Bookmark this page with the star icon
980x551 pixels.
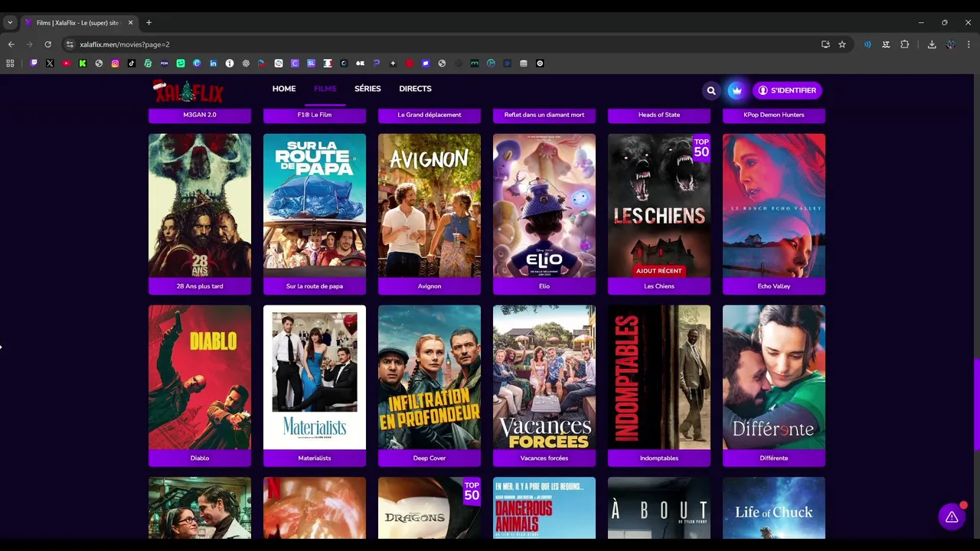click(x=842, y=44)
